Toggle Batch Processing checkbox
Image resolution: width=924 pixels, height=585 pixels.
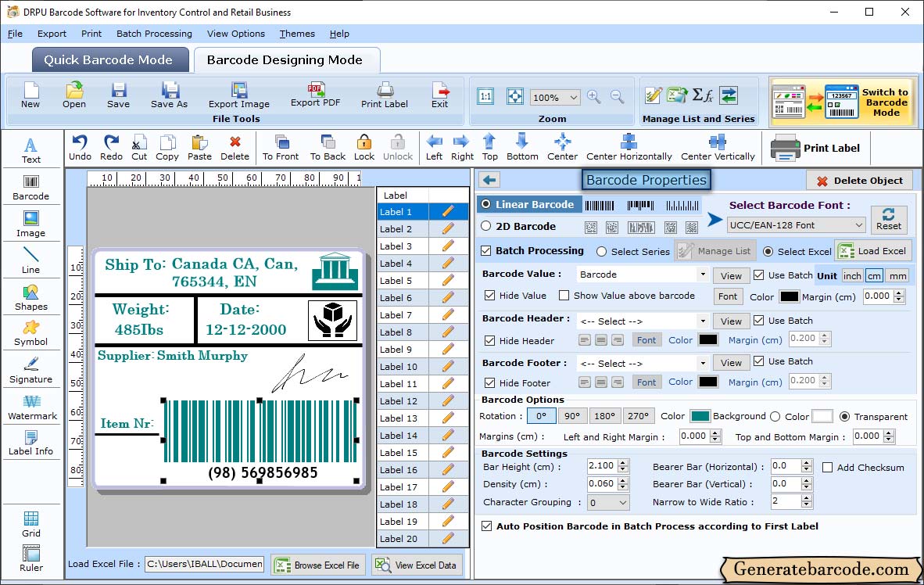click(485, 250)
